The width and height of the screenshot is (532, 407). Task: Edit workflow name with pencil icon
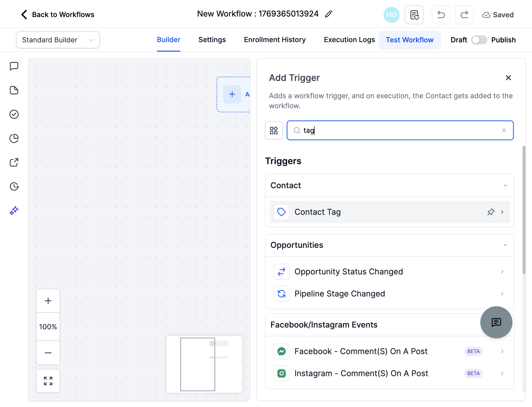point(329,14)
